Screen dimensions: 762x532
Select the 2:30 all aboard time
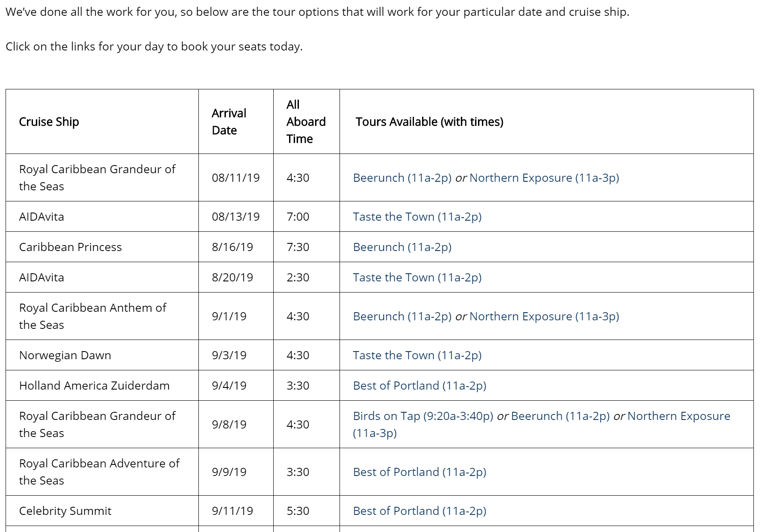[x=298, y=277]
